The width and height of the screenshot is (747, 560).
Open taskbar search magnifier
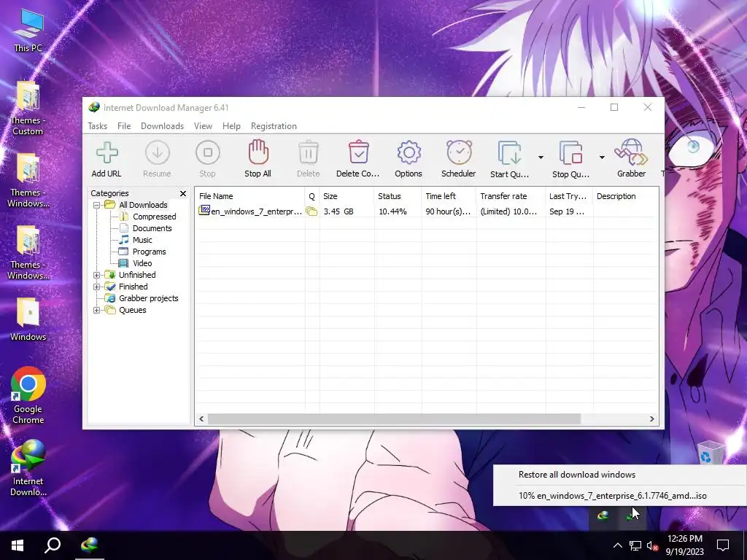[53, 545]
